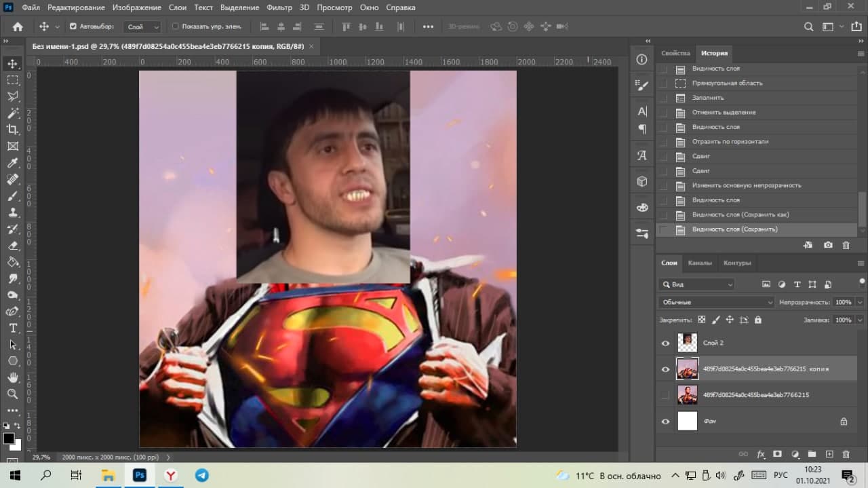Image resolution: width=868 pixels, height=488 pixels.
Task: Open the Фильтр menu
Action: (x=279, y=7)
